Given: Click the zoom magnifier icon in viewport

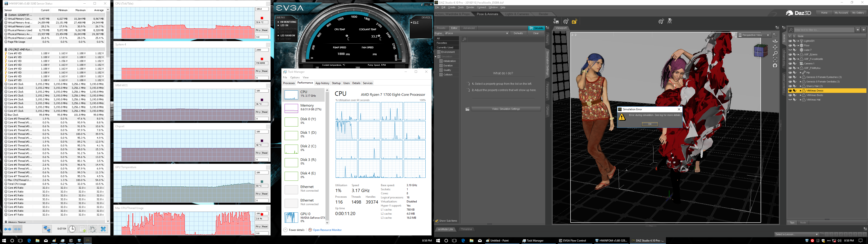Looking at the screenshot, I should (775, 53).
